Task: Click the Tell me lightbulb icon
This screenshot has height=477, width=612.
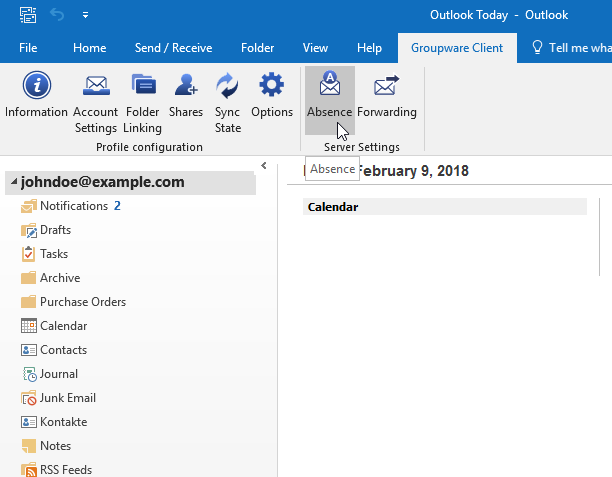Action: pyautogui.click(x=537, y=48)
